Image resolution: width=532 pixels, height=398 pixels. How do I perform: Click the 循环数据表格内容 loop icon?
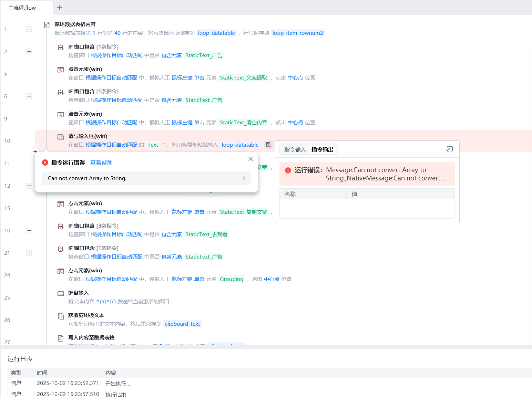tap(47, 25)
